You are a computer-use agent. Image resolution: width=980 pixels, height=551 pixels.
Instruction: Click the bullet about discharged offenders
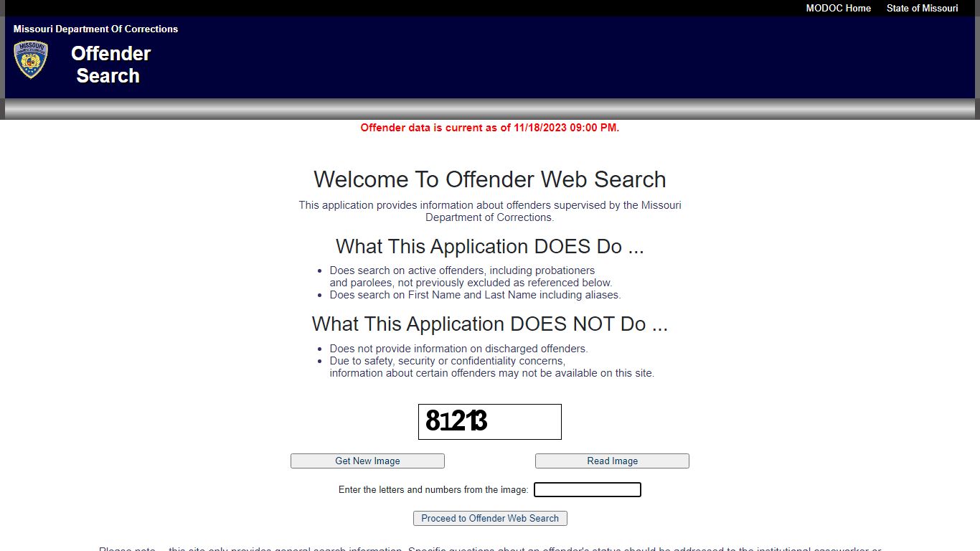pyautogui.click(x=458, y=349)
